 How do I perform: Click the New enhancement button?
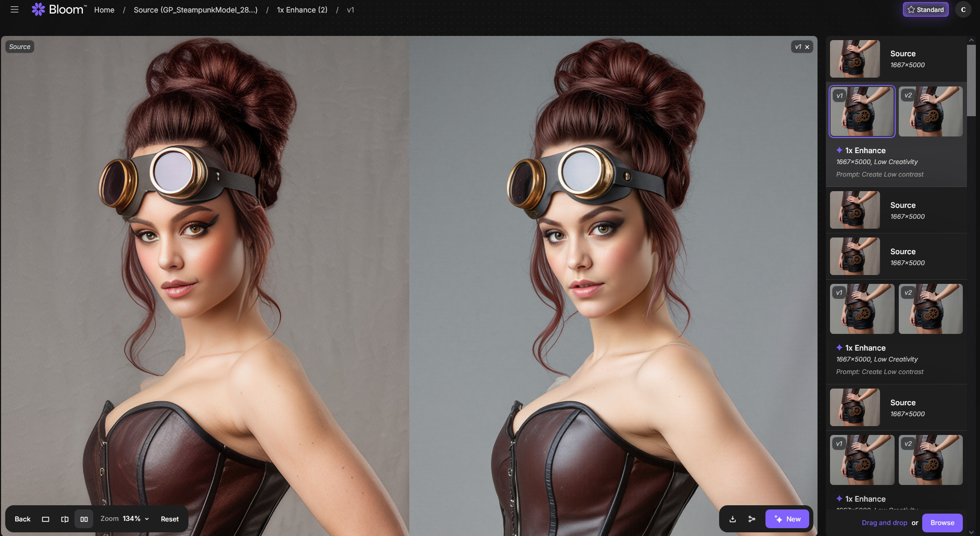click(x=787, y=519)
